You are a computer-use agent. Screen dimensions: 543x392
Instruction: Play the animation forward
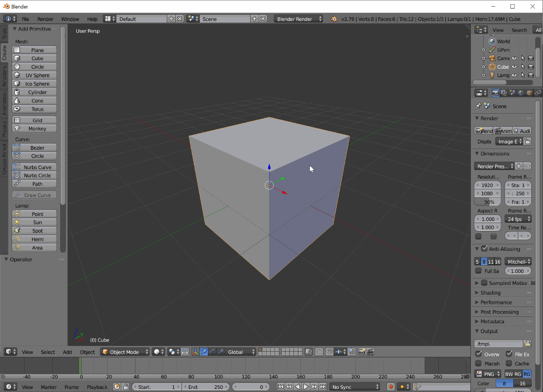(x=306, y=387)
